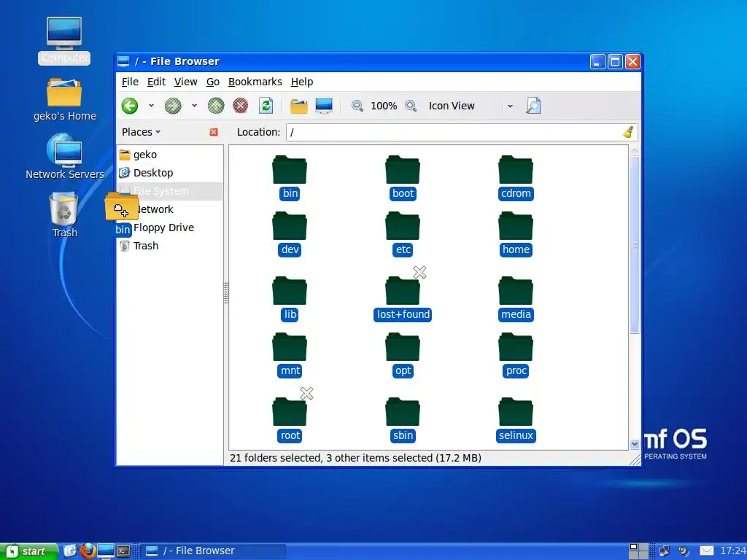Open the Places side pane dropdown
Viewport: 747px width, 560px height.
141,132
